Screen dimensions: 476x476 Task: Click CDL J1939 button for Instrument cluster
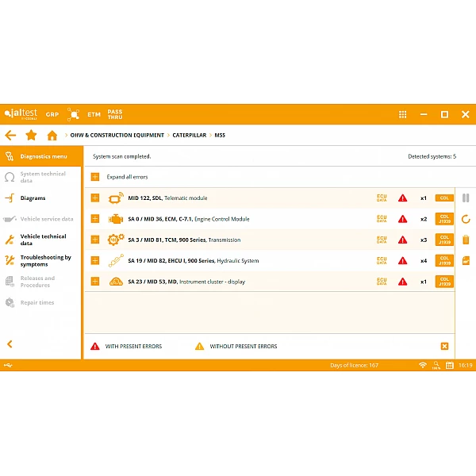pyautogui.click(x=444, y=282)
